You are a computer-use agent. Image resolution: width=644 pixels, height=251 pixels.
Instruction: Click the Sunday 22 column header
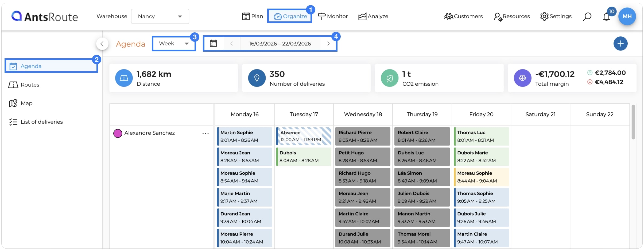600,114
